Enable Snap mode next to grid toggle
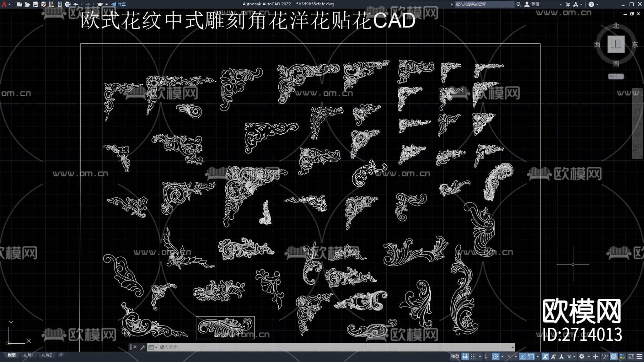This screenshot has height=362, width=644. point(473,357)
